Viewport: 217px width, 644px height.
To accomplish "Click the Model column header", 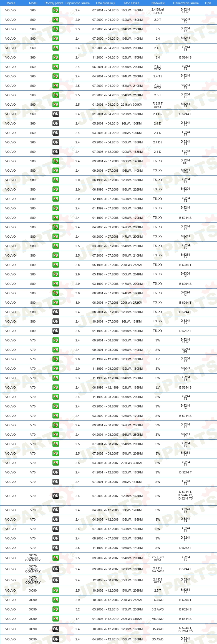I will tap(33, 3).
